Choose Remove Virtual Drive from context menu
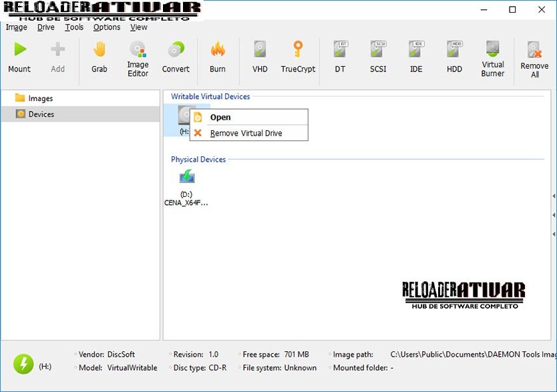The width and height of the screenshot is (557, 392). pyautogui.click(x=249, y=133)
